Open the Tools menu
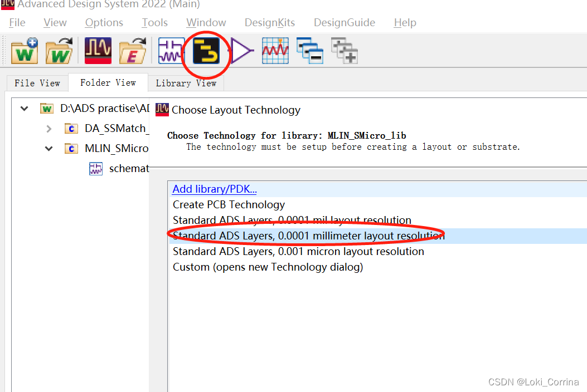587x392 pixels. [154, 22]
